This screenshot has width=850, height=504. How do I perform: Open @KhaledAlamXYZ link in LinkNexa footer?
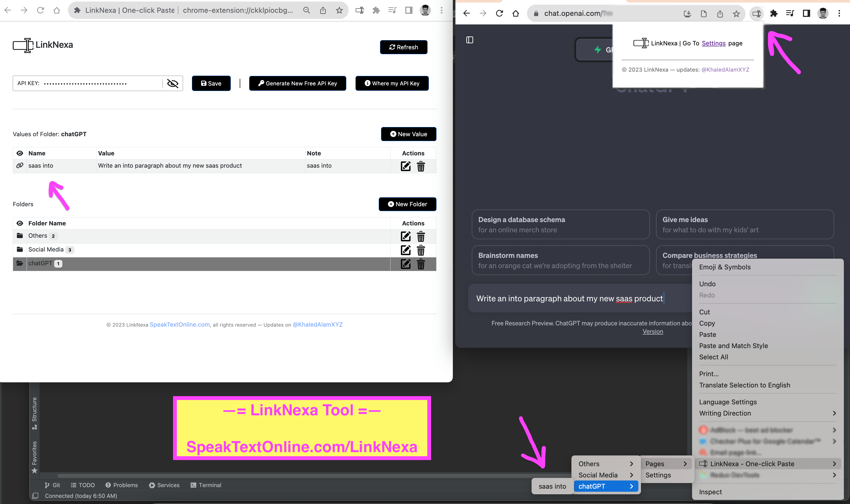click(x=317, y=324)
